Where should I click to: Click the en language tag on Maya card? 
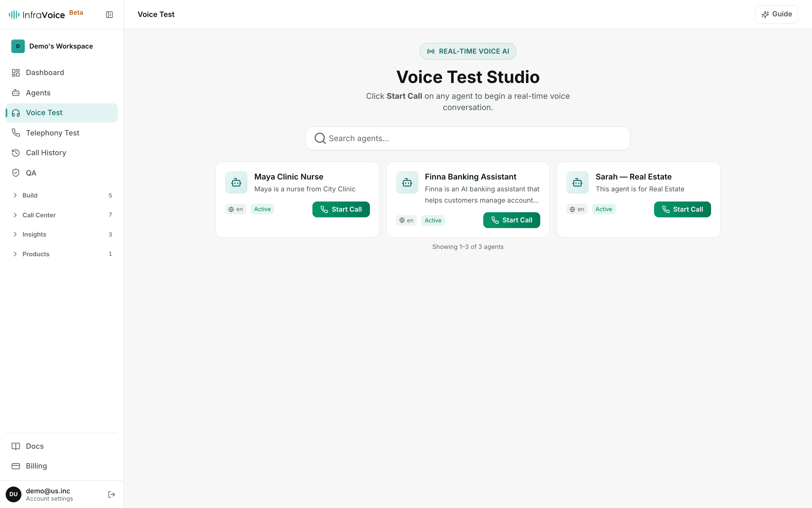click(235, 209)
